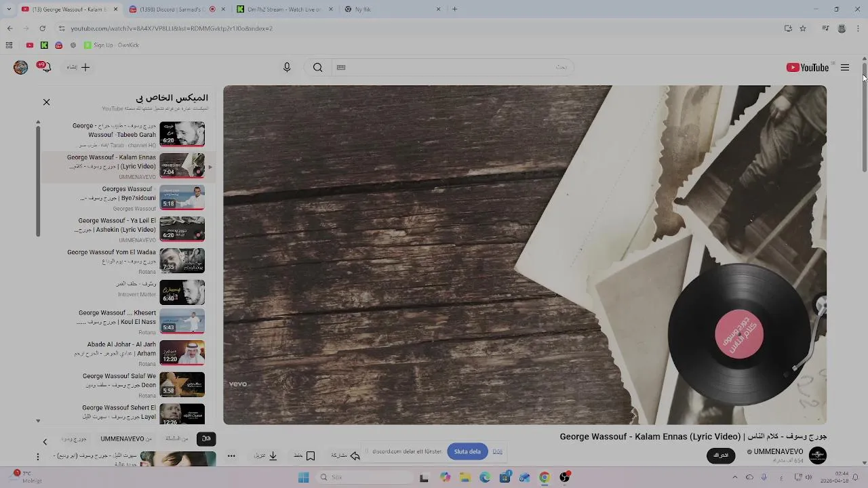Open the on-screen keyboard icon in search box

pyautogui.click(x=341, y=67)
